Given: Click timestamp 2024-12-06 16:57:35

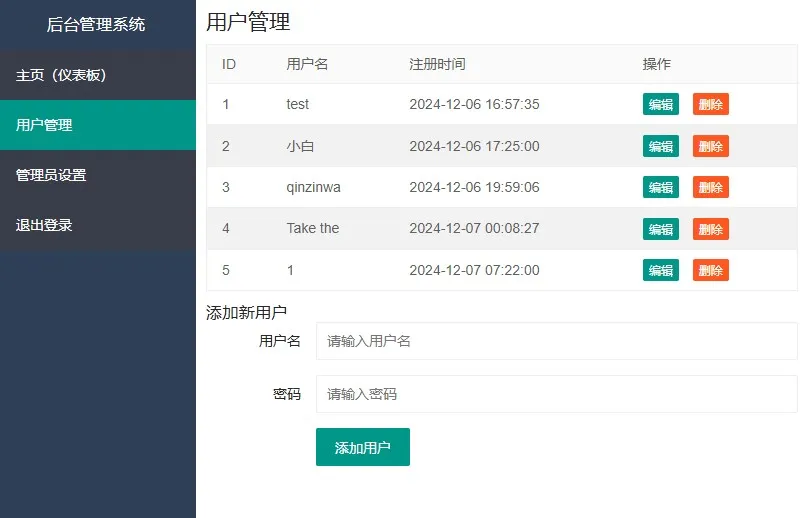Looking at the screenshot, I should 474,104.
